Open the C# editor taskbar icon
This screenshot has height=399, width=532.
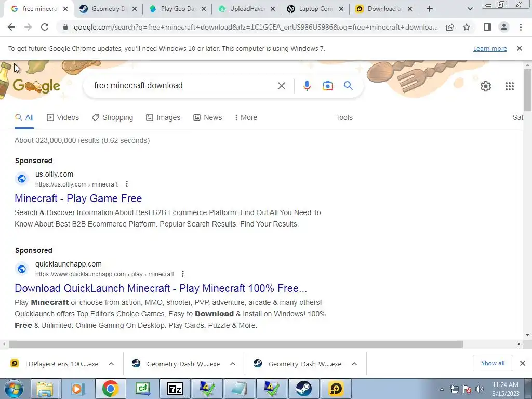143,389
